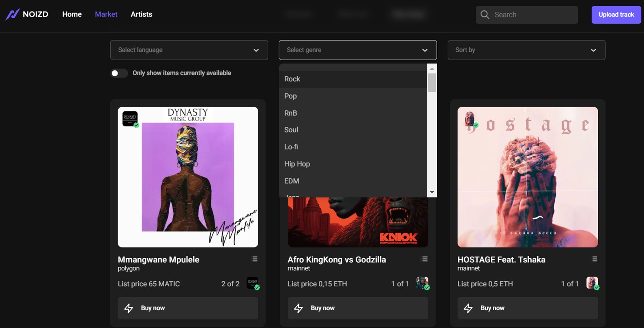Go to the Artists page
The width and height of the screenshot is (644, 328).
pyautogui.click(x=141, y=14)
